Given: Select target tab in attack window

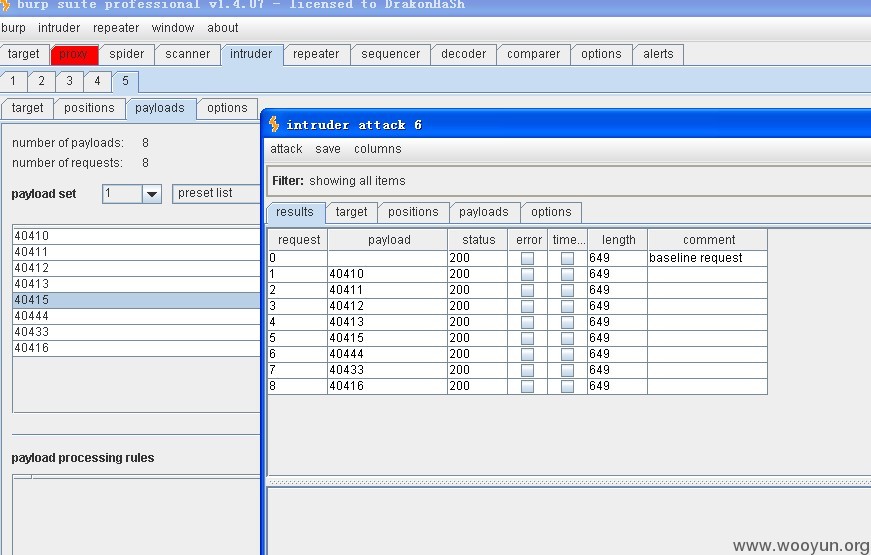Looking at the screenshot, I should pos(352,212).
